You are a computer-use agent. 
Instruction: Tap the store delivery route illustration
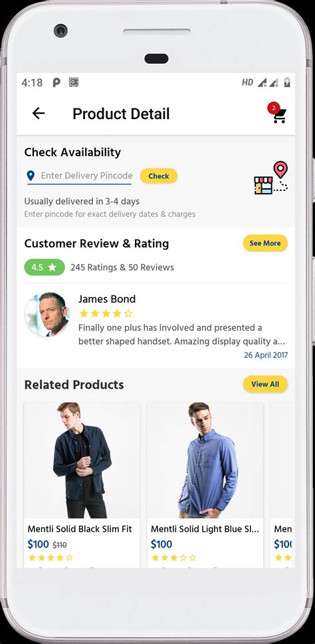(x=270, y=178)
